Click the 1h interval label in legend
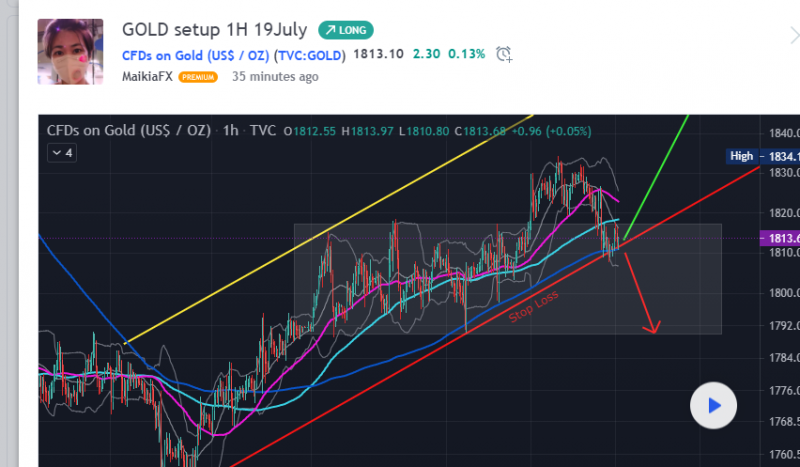Viewport: 800px width, 467px height. click(231, 131)
